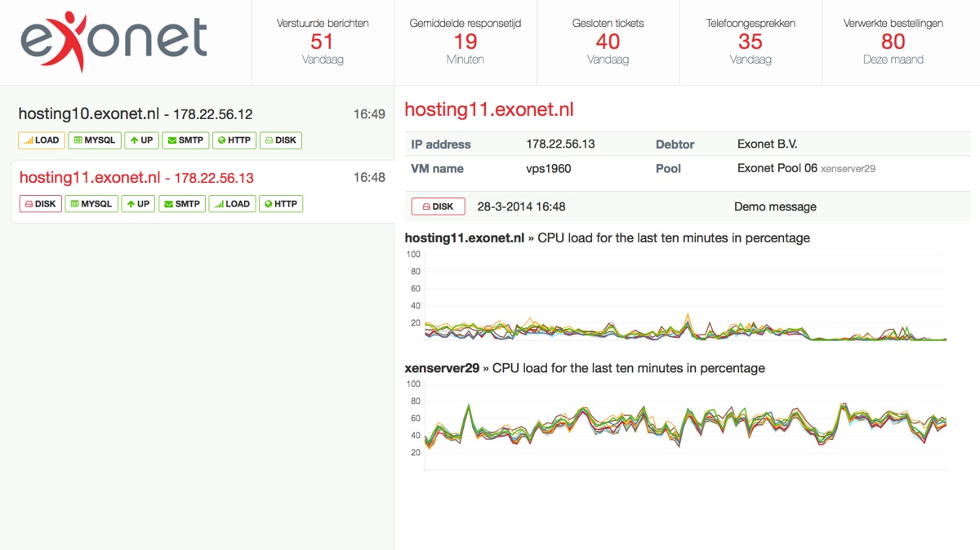This screenshot has height=550, width=980.
Task: Click the 178.22.56.12 address in server list
Action: pyautogui.click(x=212, y=115)
